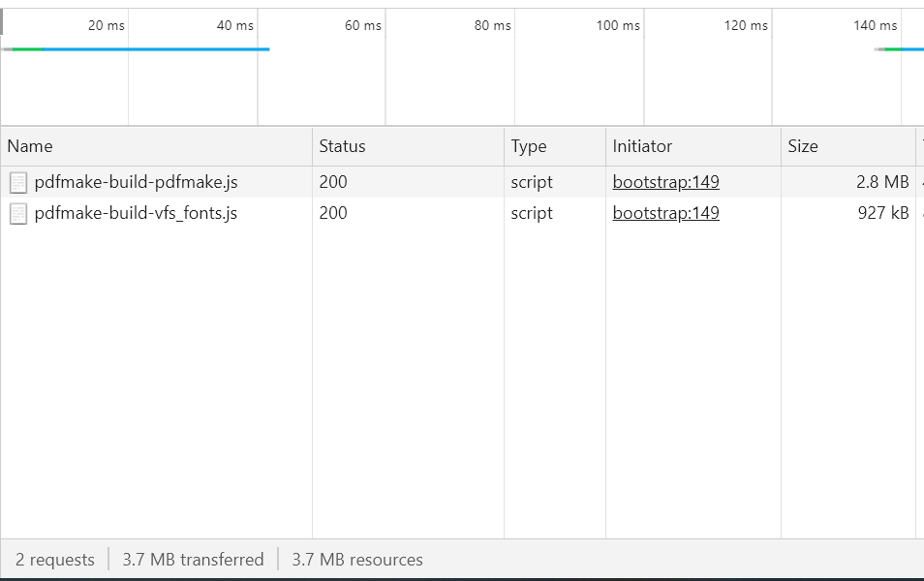Click the file icon beside pdfmake-build-vfs_fonts.js
The height and width of the screenshot is (581, 924).
[18, 213]
